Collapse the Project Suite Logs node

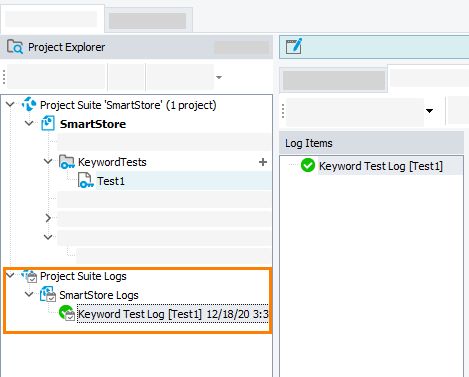click(x=10, y=275)
